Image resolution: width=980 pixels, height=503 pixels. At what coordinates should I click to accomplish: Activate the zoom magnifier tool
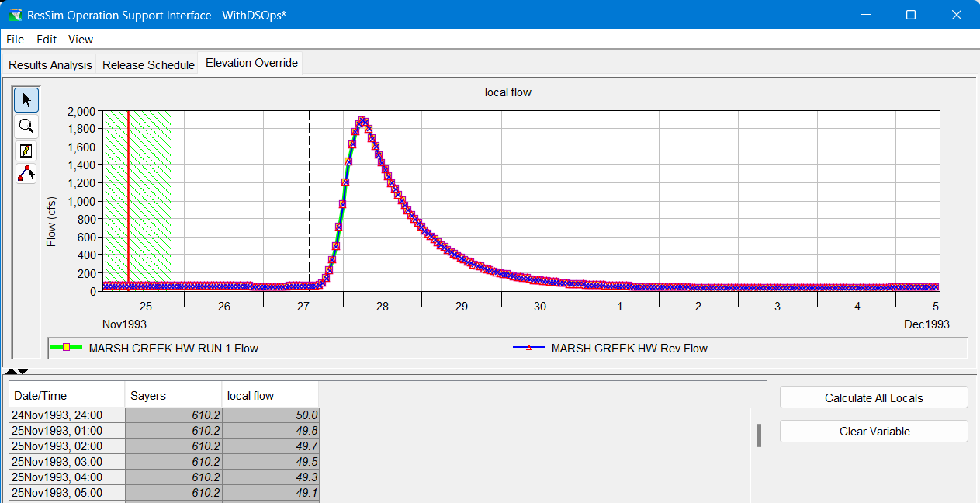click(x=26, y=126)
